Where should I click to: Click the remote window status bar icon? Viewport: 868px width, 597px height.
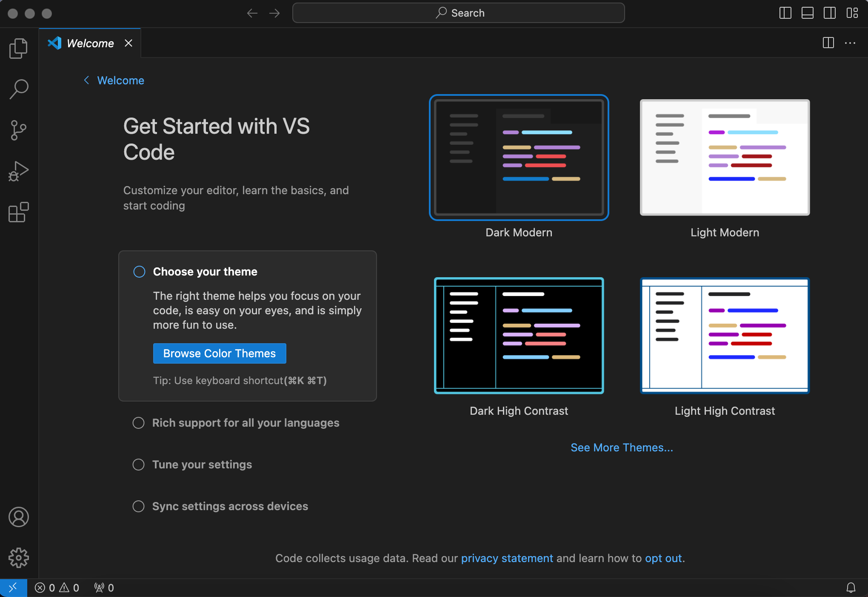point(13,588)
